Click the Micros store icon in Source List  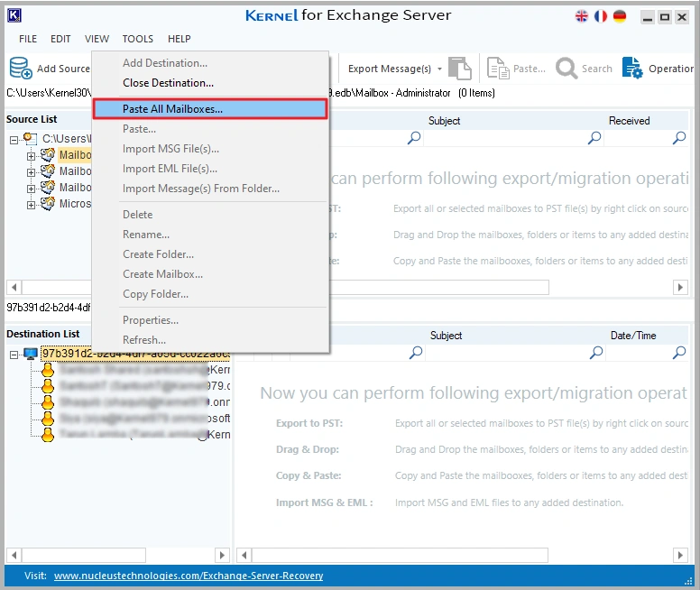click(48, 203)
